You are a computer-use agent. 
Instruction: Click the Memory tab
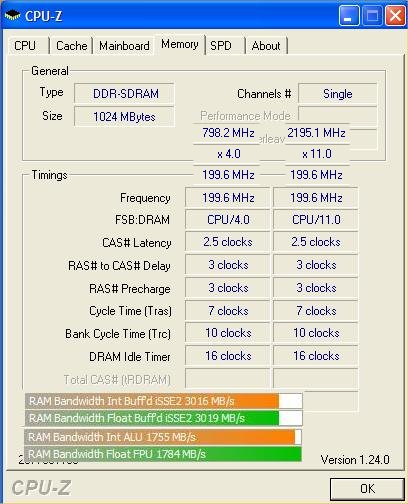[x=180, y=44]
